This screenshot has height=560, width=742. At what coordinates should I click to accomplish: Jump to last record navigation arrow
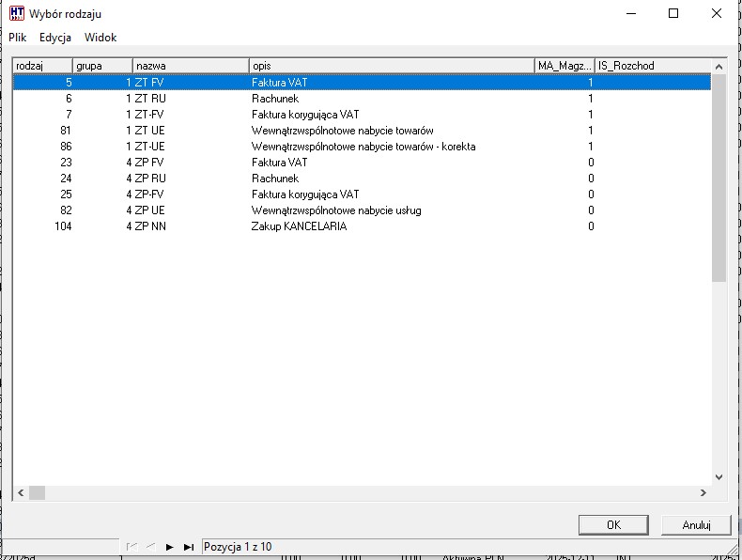[x=189, y=546]
